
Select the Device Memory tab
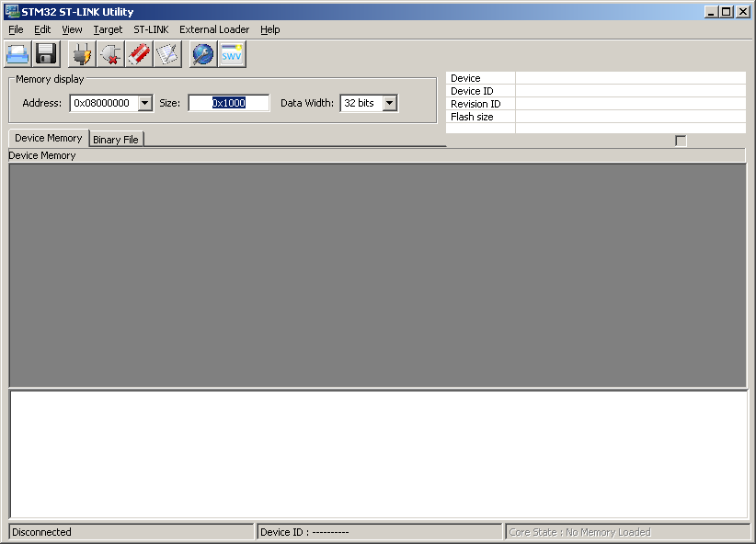(49, 138)
